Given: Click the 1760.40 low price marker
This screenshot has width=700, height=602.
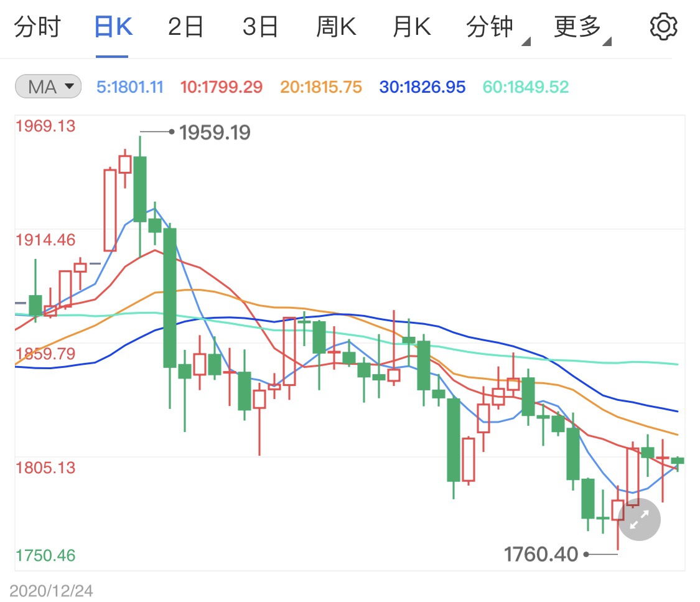Looking at the screenshot, I should (x=541, y=553).
